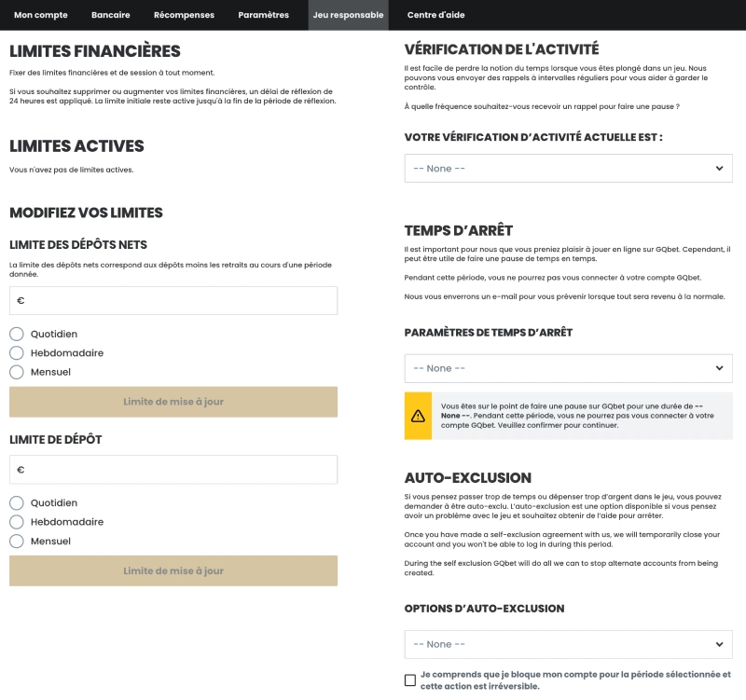The image size is (746, 700).
Task: Choose Quotidien under Limite de dépôt
Action: [17, 502]
